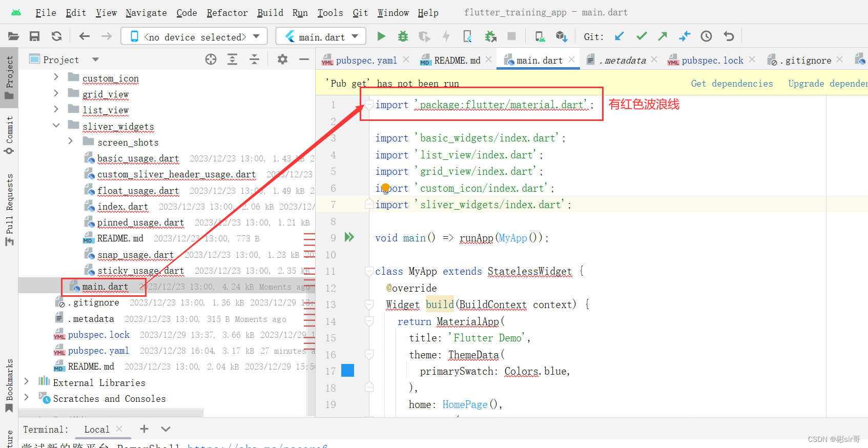The height and width of the screenshot is (448, 868).
Task: Expand Scratches and Consoles node
Action: click(27, 397)
